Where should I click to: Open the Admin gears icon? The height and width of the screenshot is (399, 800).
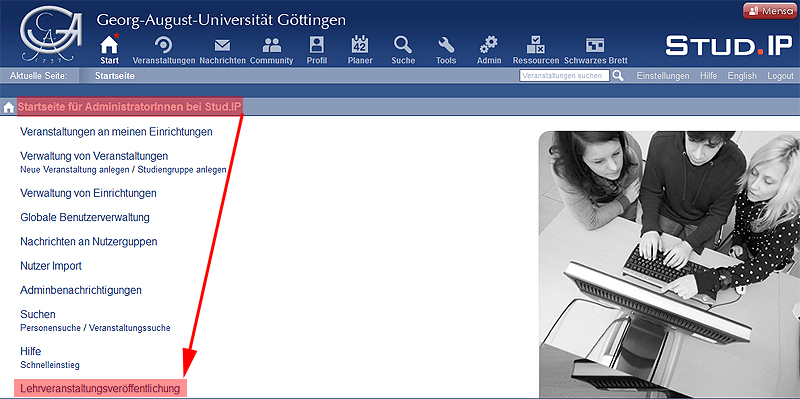(489, 45)
